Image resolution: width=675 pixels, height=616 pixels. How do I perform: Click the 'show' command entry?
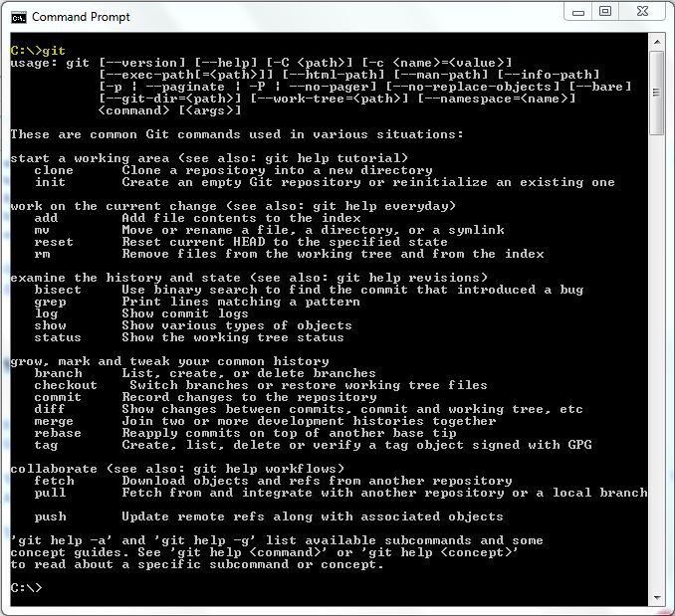pos(50,325)
